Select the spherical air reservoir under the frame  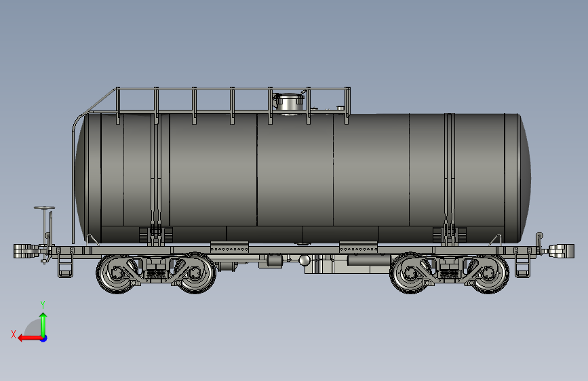[x=305, y=260]
